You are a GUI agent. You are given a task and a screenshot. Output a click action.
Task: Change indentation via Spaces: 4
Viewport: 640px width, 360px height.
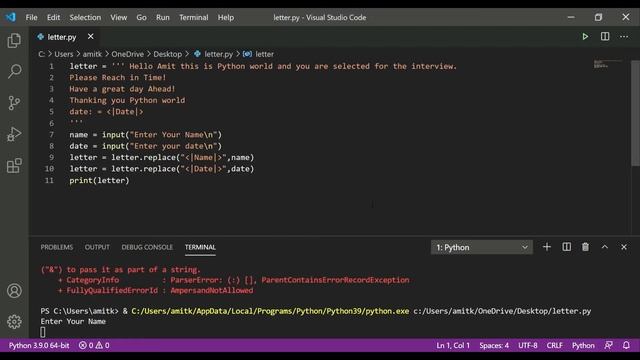pos(494,345)
